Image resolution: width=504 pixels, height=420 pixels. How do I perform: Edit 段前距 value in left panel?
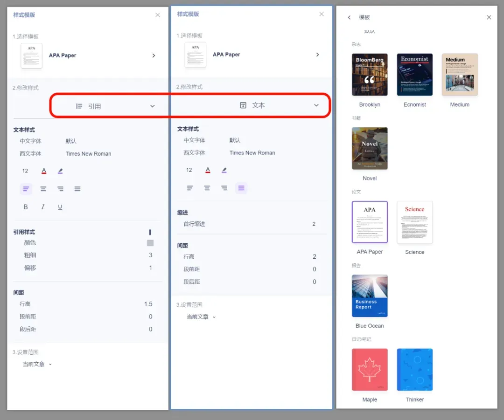click(150, 317)
